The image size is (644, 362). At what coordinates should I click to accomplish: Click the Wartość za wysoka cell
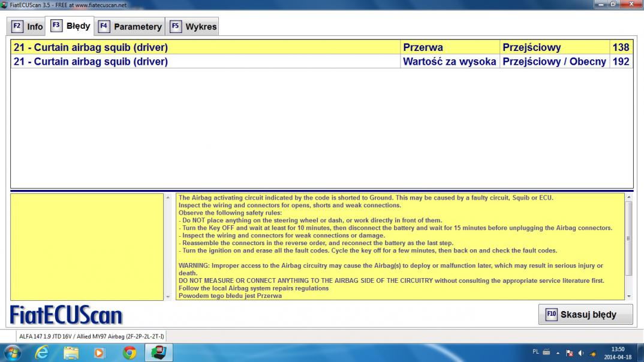[450, 61]
